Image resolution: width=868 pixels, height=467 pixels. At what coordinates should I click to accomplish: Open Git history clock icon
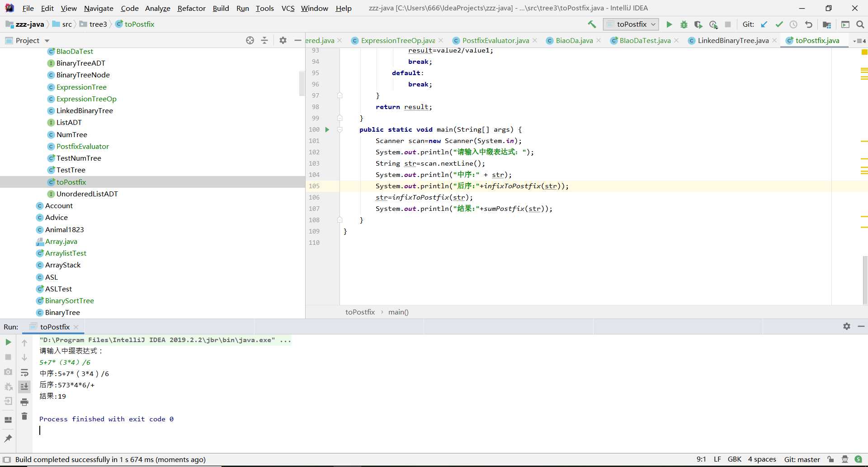(793, 24)
